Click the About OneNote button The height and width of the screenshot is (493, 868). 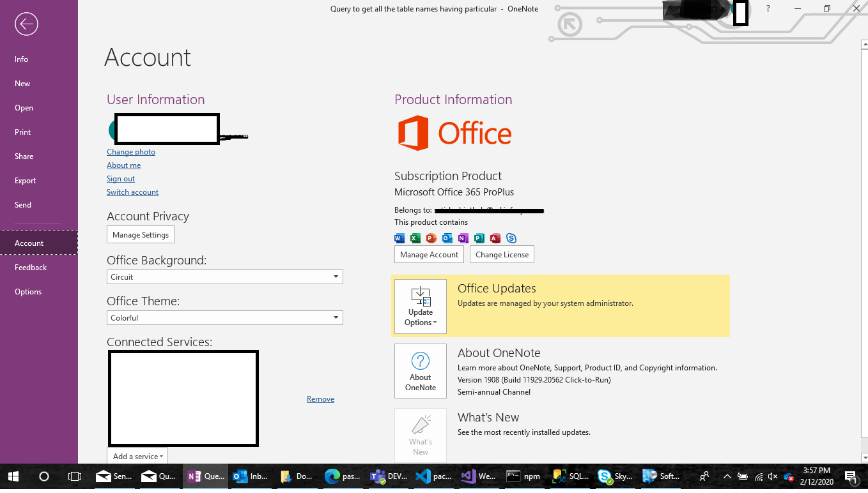tap(421, 371)
